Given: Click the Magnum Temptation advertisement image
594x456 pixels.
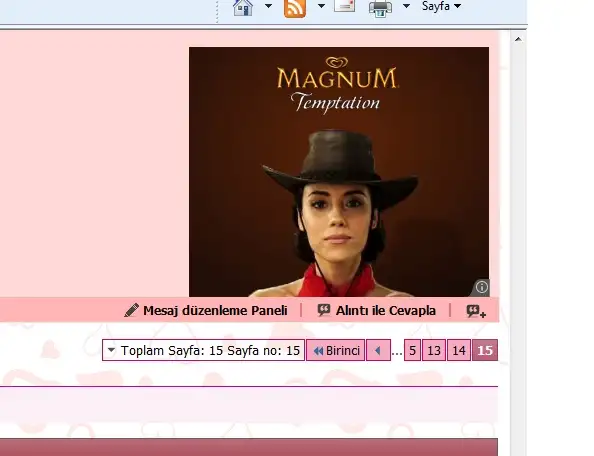Looking at the screenshot, I should (339, 172).
